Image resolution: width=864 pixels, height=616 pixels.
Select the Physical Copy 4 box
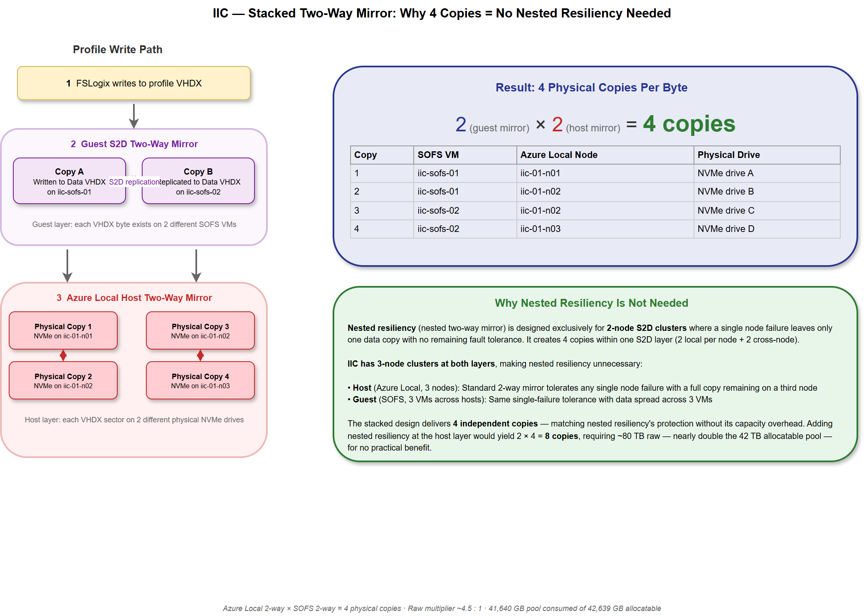200,380
